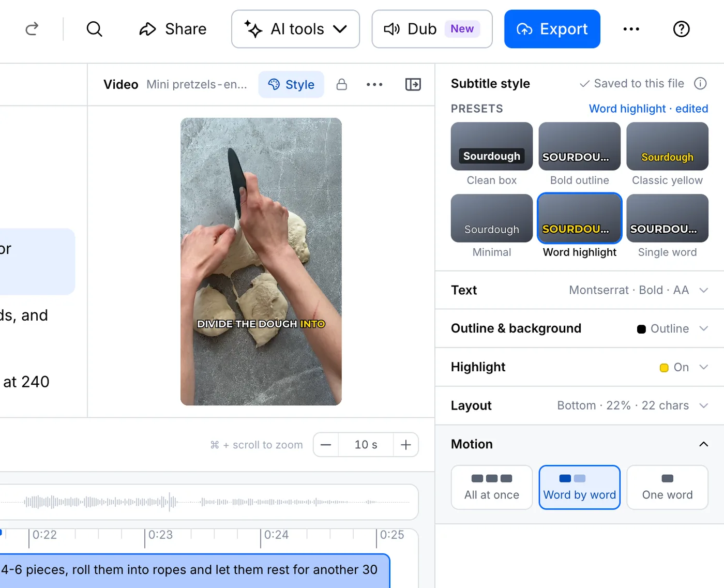Image resolution: width=724 pixels, height=588 pixels.
Task: Click the 'New' badge on Dub
Action: pyautogui.click(x=462, y=29)
